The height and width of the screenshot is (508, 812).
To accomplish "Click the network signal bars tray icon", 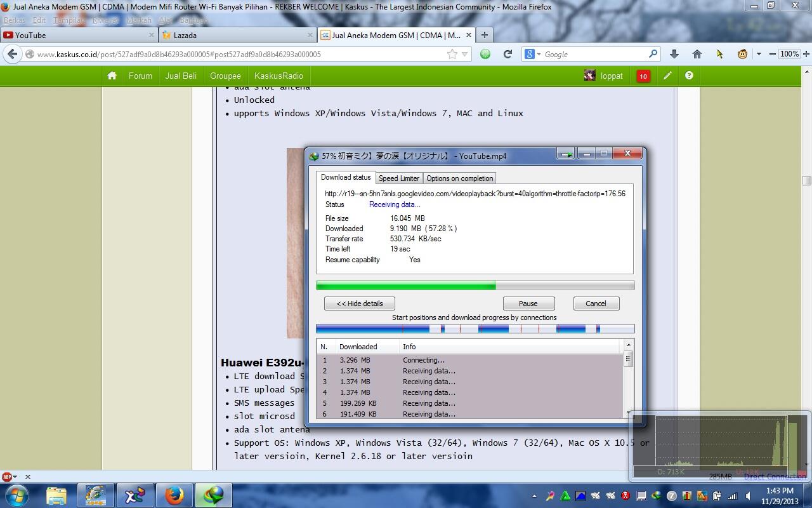I will click(733, 496).
